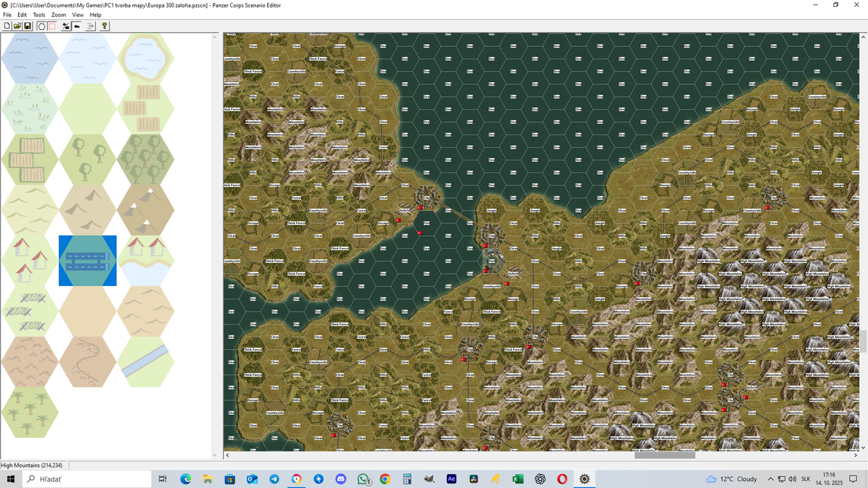Save the scenario with the floppy disk icon
The width and height of the screenshot is (868, 488).
(x=28, y=26)
